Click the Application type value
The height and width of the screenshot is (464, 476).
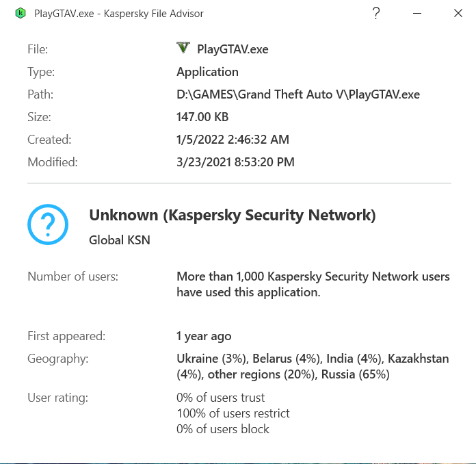(x=208, y=72)
